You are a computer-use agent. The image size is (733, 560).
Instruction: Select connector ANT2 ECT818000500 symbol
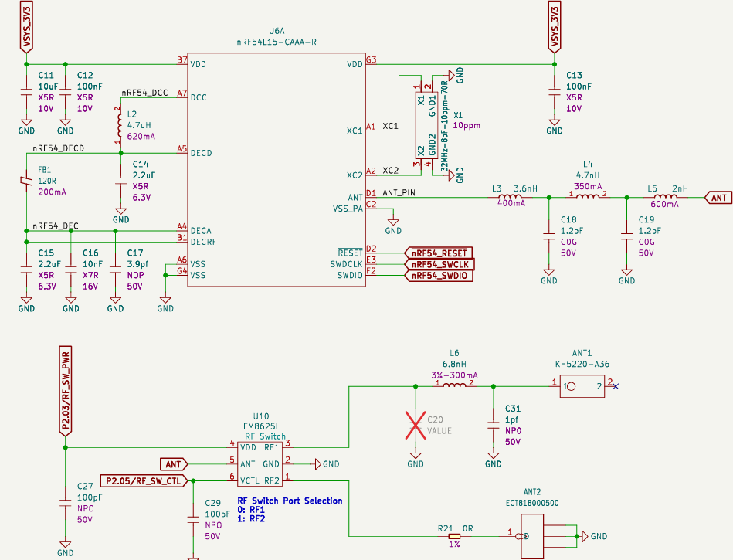click(x=532, y=536)
